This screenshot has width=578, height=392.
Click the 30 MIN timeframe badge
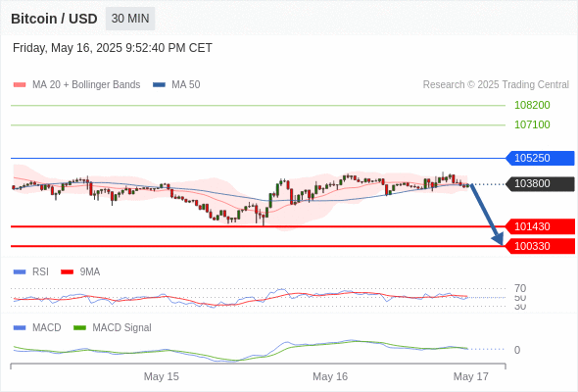point(130,19)
